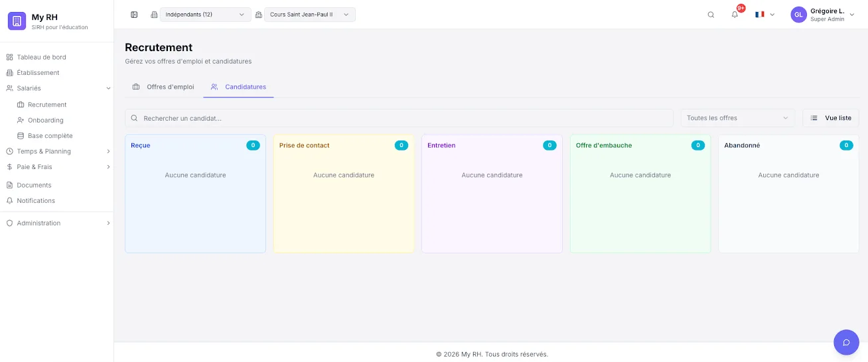Click the count badge in Offre d'embauche column

click(698, 145)
